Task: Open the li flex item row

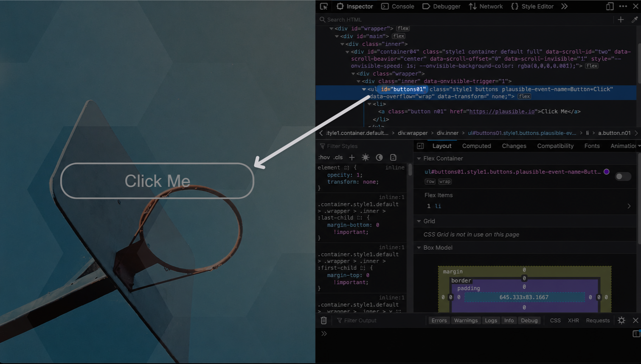Action: tap(528, 206)
